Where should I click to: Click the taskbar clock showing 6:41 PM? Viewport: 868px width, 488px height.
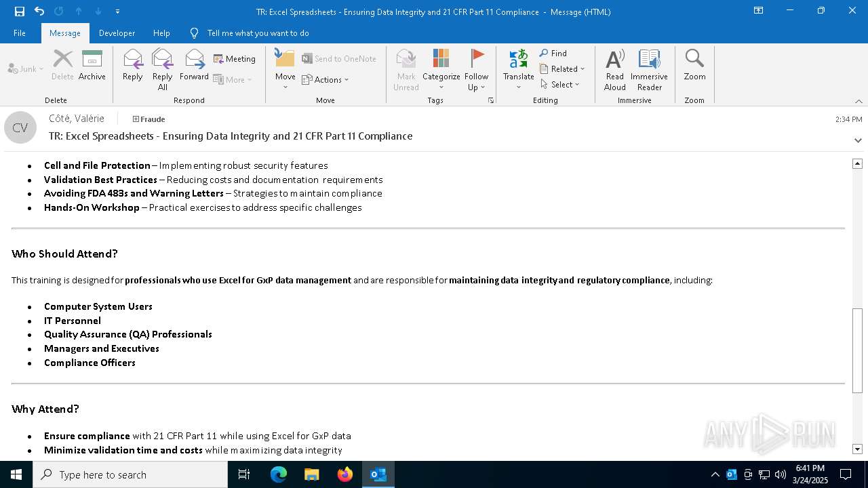pyautogui.click(x=810, y=474)
